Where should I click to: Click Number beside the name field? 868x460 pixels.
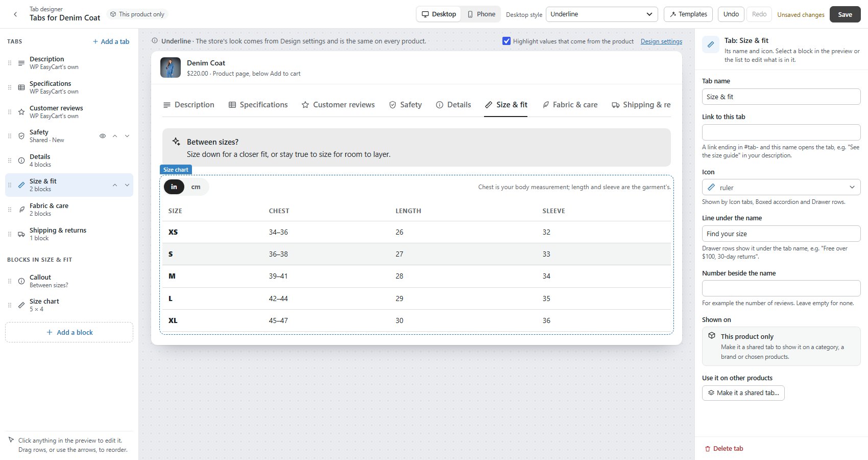coord(781,288)
